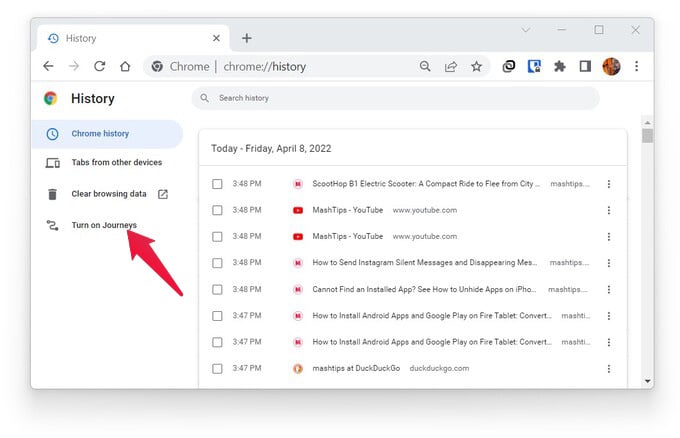Click the forward navigation arrow

point(74,66)
